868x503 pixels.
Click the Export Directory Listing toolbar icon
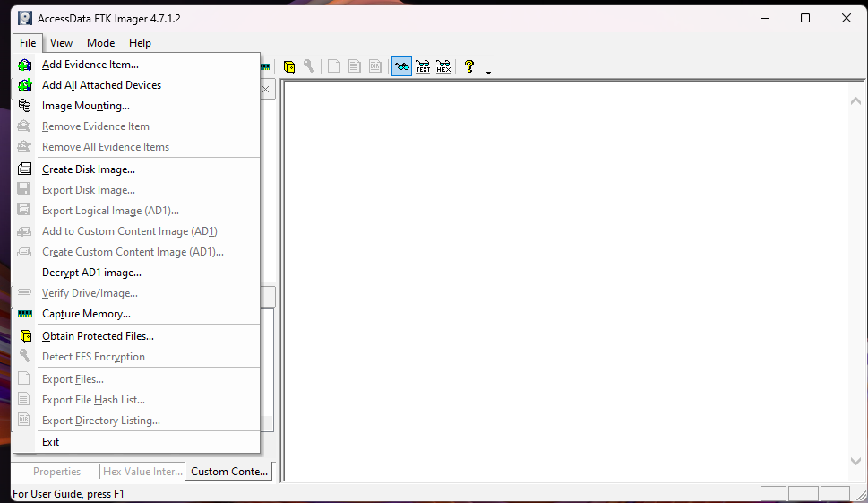(375, 66)
